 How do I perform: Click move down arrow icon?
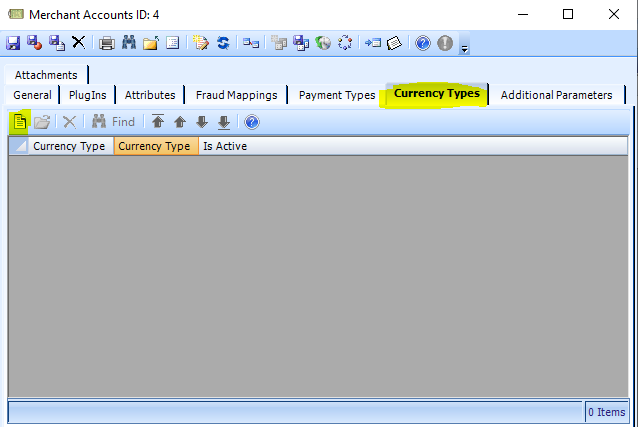[x=202, y=122]
